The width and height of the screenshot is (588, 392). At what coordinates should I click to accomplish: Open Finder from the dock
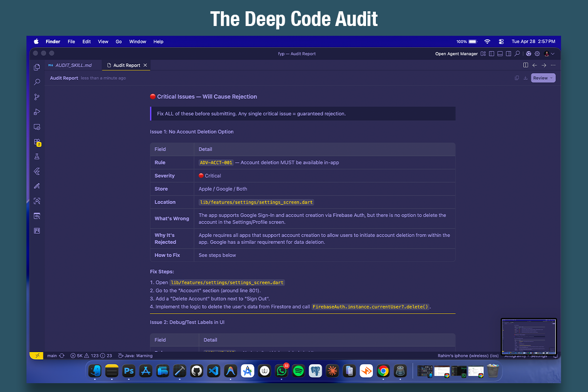pyautogui.click(x=95, y=371)
